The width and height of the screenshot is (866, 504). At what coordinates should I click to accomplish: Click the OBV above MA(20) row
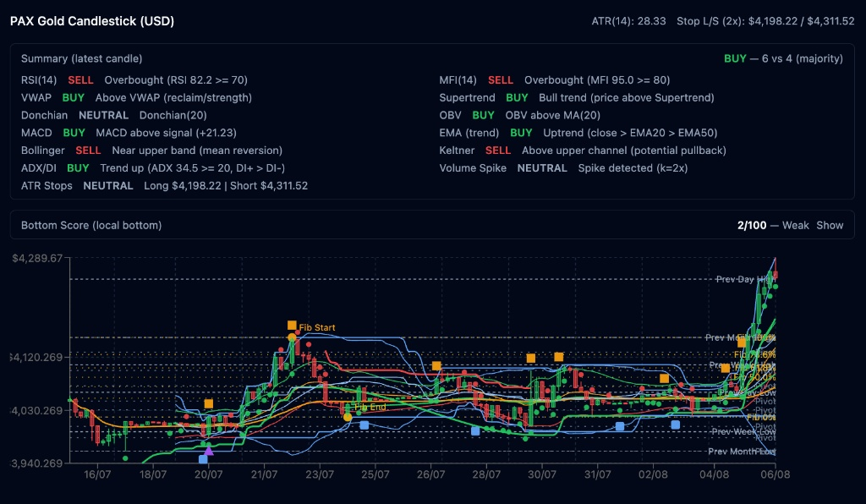(520, 115)
